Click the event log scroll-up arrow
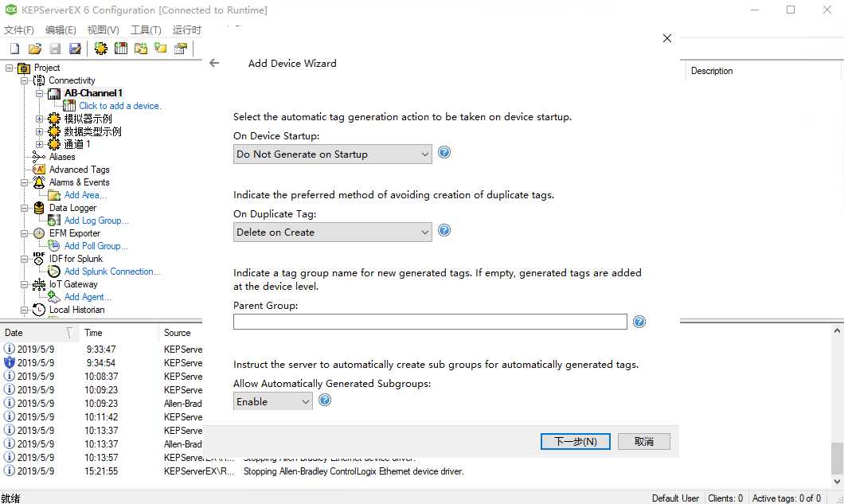The height and width of the screenshot is (504, 844). [x=837, y=331]
